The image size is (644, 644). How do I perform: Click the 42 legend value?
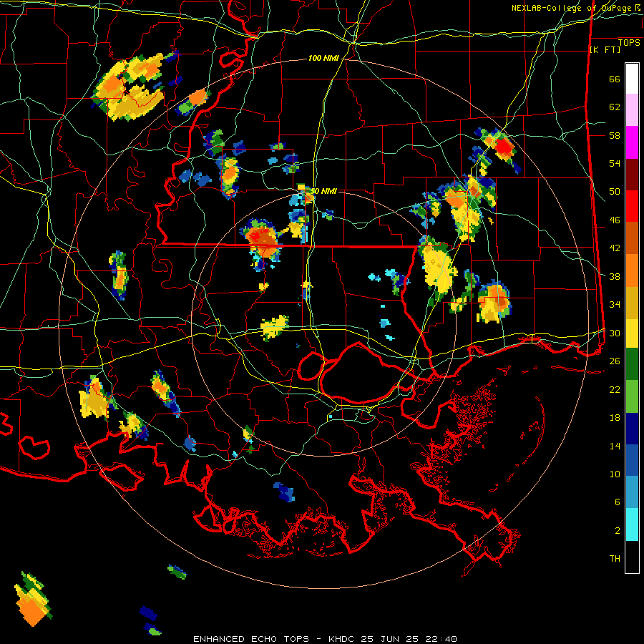(x=615, y=248)
